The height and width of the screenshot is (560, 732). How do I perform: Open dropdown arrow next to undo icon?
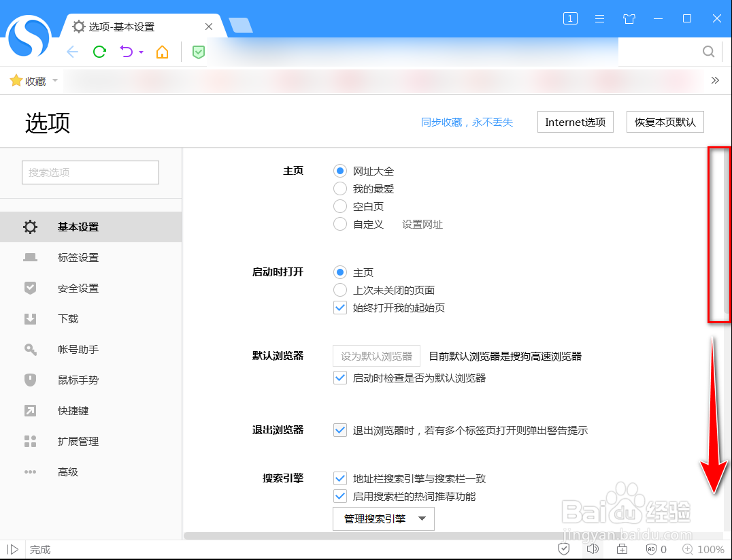(x=141, y=52)
